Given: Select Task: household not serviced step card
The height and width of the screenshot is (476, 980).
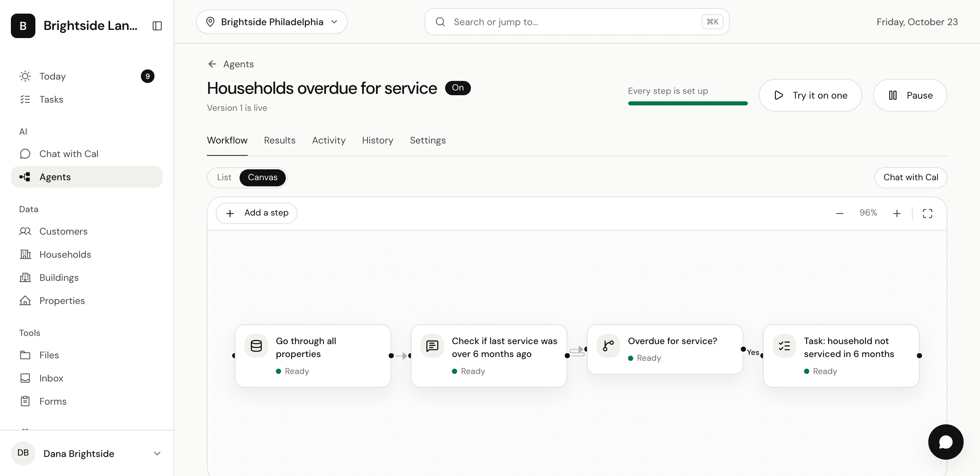Looking at the screenshot, I should (x=841, y=356).
